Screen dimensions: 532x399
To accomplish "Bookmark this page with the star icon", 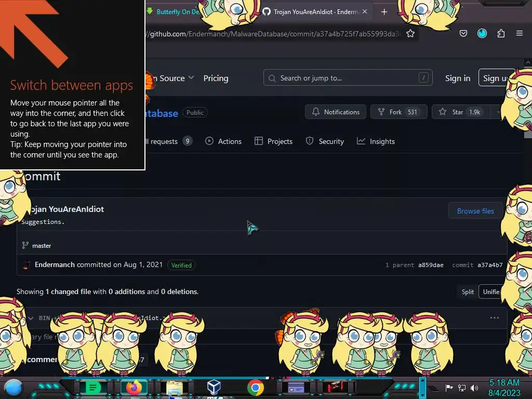I will click(410, 33).
